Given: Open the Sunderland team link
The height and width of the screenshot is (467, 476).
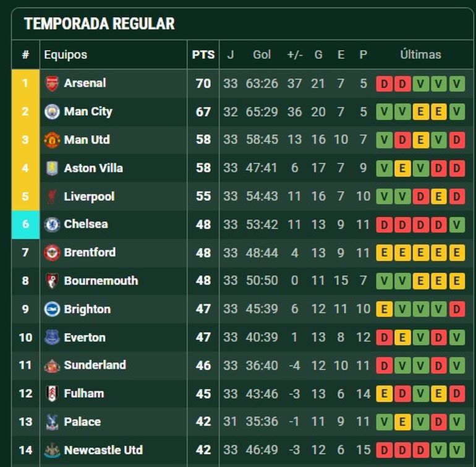Looking at the screenshot, I should tap(95, 365).
